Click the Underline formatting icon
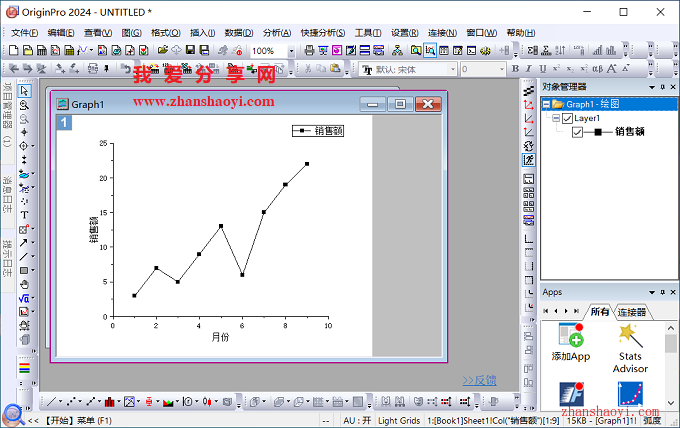The image size is (680, 428). (543, 69)
